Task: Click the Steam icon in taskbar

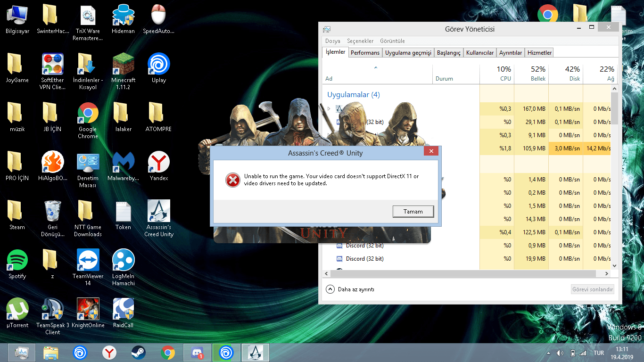Action: pyautogui.click(x=139, y=353)
